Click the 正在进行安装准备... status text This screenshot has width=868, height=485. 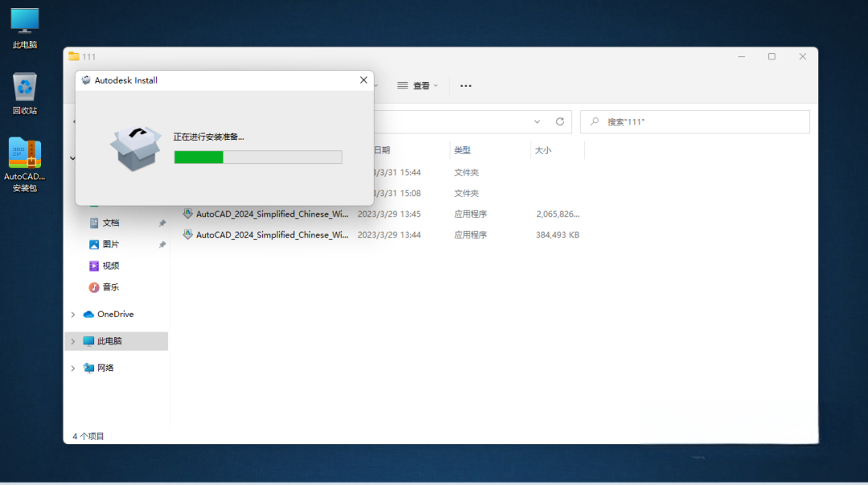pos(209,137)
